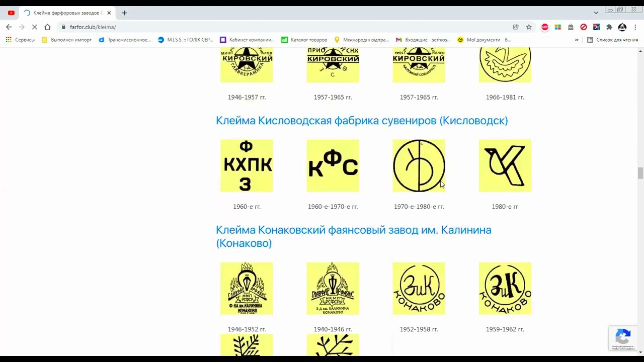Open a new browser tab
The width and height of the screenshot is (644, 362).
(x=124, y=13)
